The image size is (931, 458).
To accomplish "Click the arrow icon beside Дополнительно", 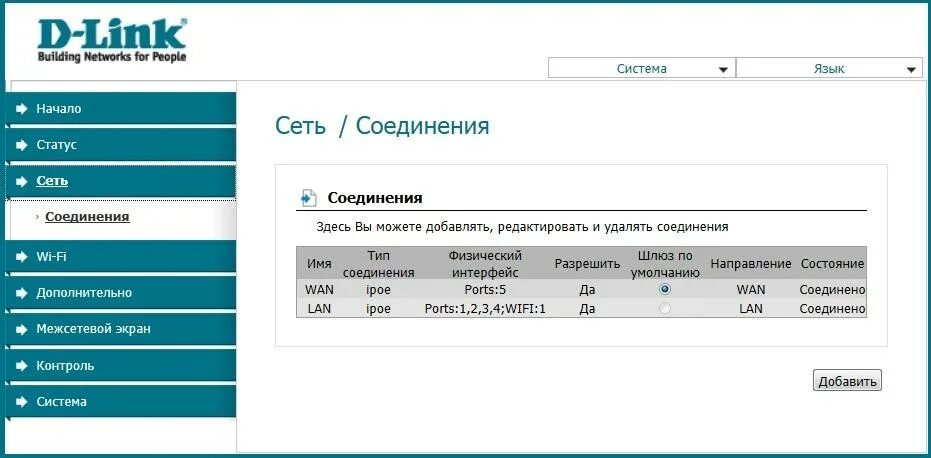I will point(22,293).
